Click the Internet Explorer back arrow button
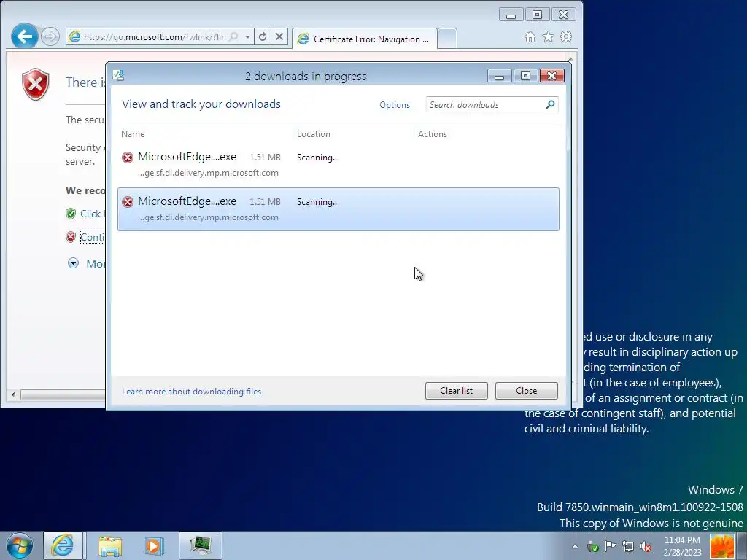Viewport: 747px width, 560px height. 24,36
